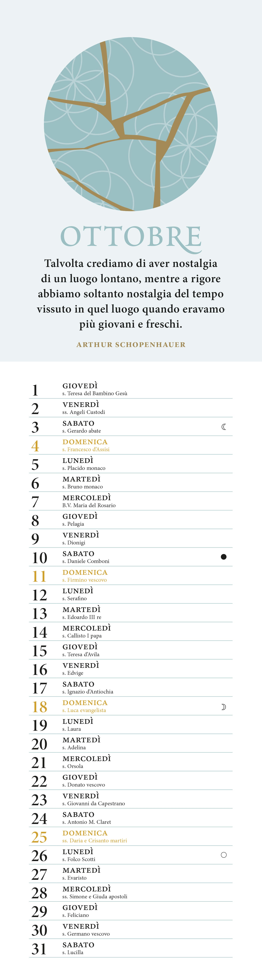The image size is (262, 980).
Task: Click the moon phase icon on Sunday 18
Action: coord(224,707)
